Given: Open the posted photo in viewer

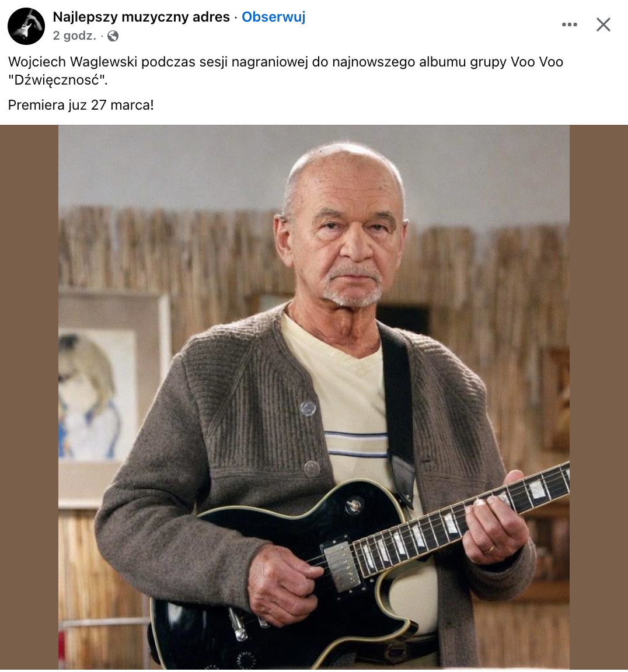Looking at the screenshot, I should click(x=314, y=397).
